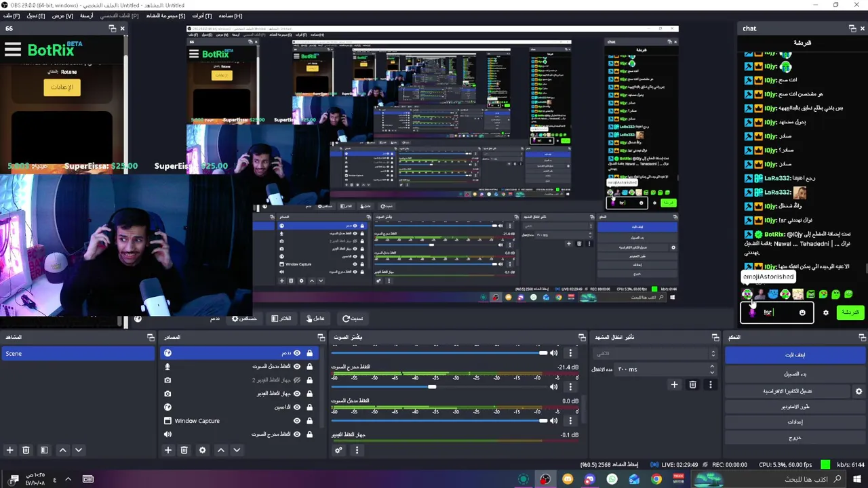The width and height of the screenshot is (868, 488).
Task: Open Edit menu (E) in menu bar
Action: pyautogui.click(x=36, y=16)
